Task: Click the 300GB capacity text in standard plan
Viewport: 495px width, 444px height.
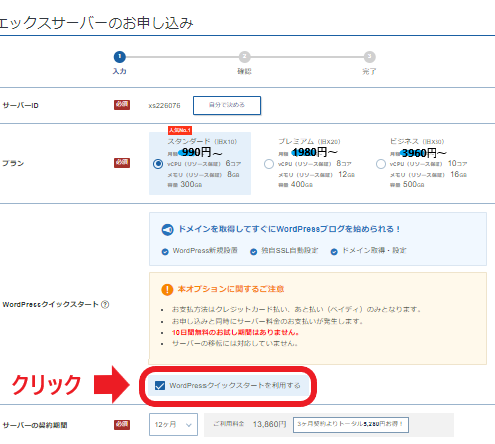Action: [x=191, y=184]
